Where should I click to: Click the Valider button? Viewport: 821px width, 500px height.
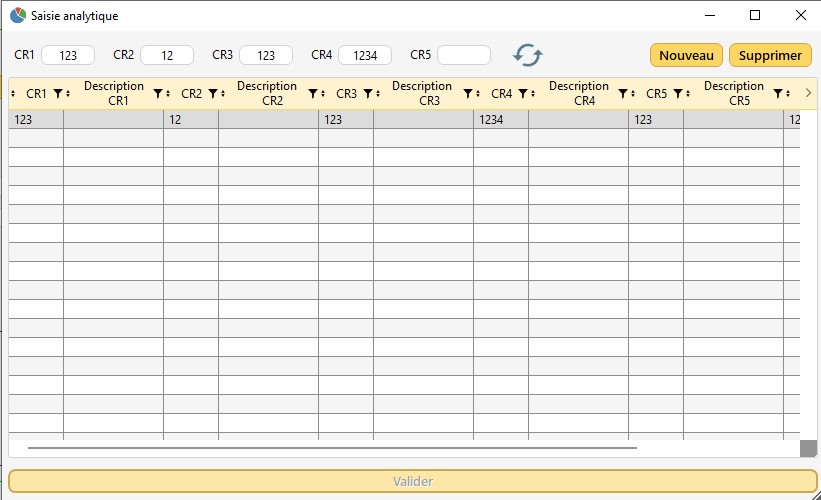412,481
